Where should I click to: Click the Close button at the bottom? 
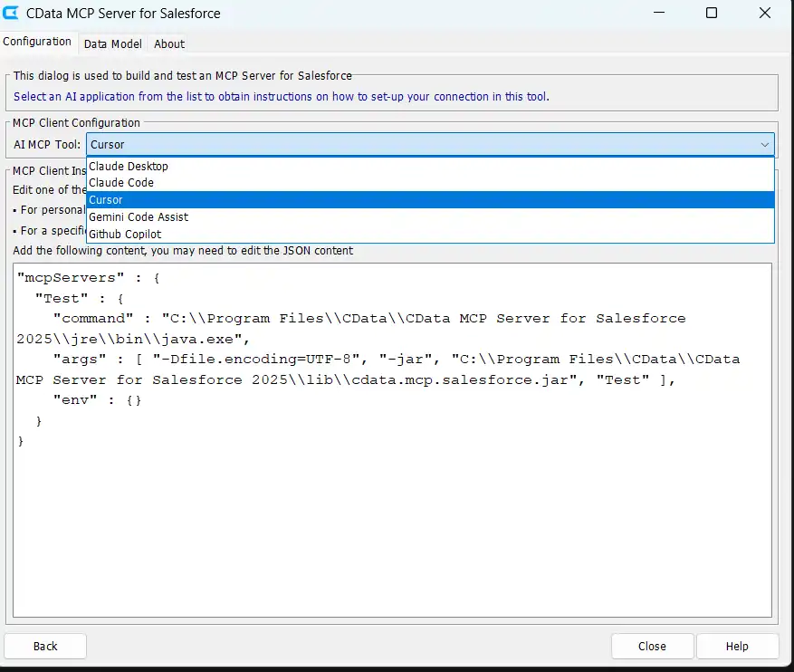tap(652, 646)
